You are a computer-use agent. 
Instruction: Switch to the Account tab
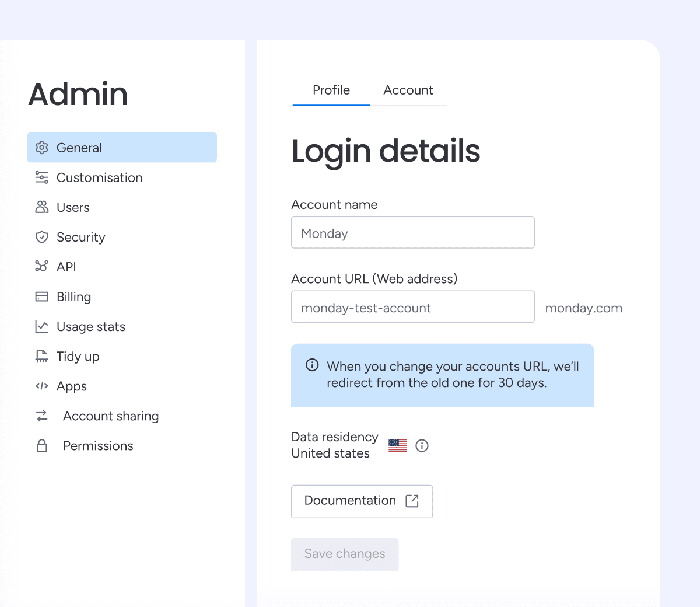point(408,90)
